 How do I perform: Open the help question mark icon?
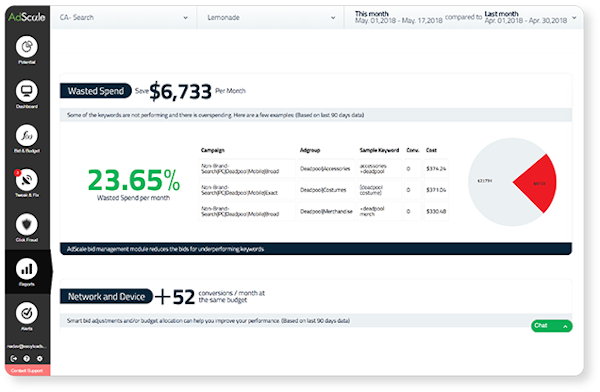27,359
